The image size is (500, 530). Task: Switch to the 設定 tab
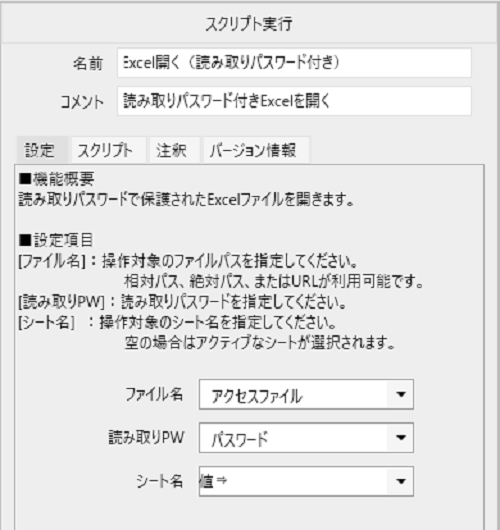coord(40,150)
